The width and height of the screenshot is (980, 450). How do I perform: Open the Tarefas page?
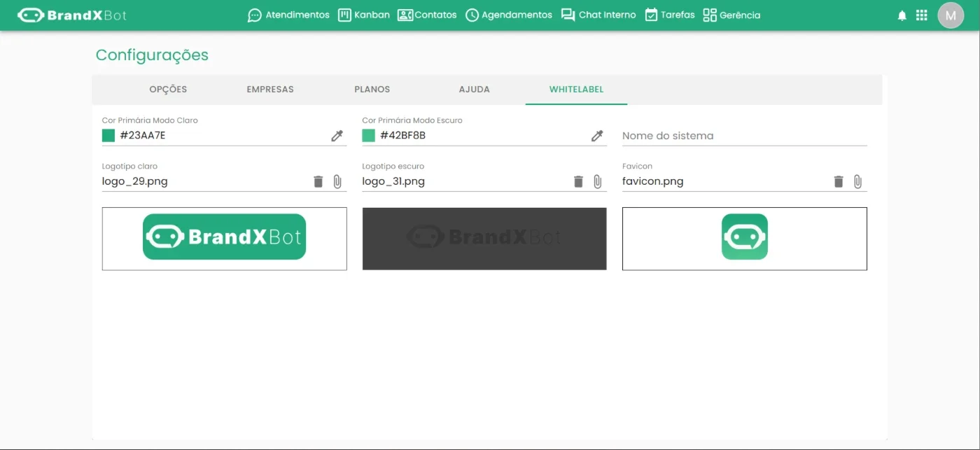tap(670, 15)
